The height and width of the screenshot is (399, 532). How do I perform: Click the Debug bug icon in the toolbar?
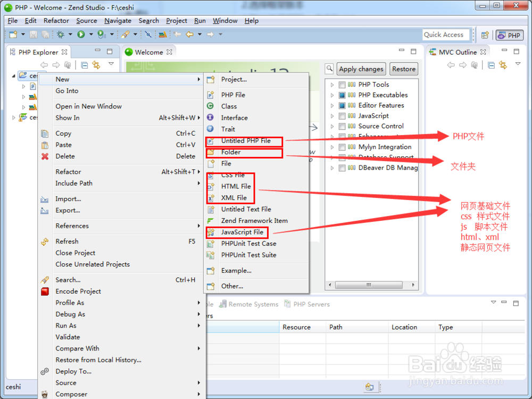tap(61, 34)
